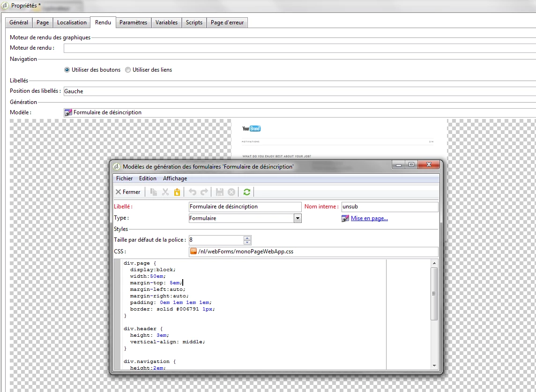Open the Page tab
Screen dimensions: 536x392
point(43,22)
